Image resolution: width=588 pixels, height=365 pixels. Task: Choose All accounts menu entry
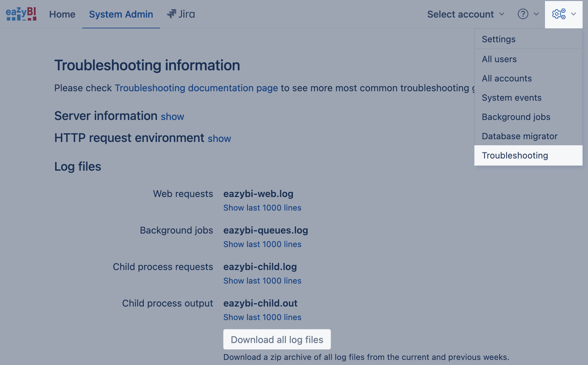coord(506,78)
